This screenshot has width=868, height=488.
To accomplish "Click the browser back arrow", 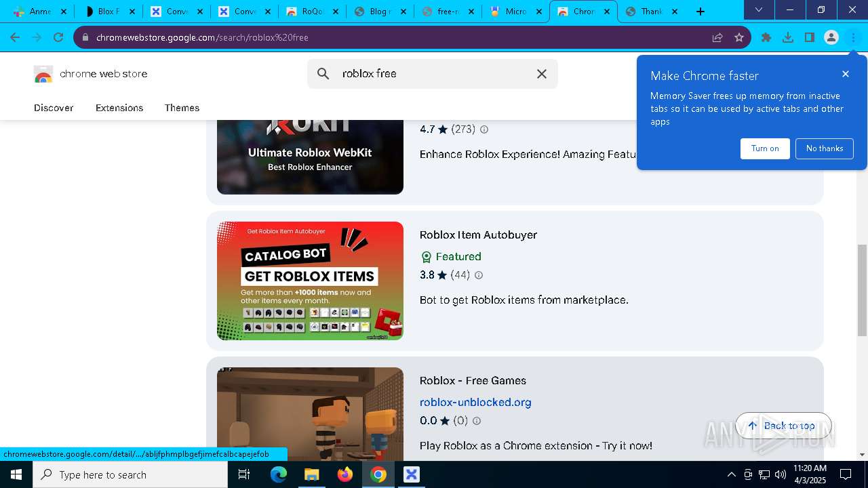I will [x=15, y=37].
